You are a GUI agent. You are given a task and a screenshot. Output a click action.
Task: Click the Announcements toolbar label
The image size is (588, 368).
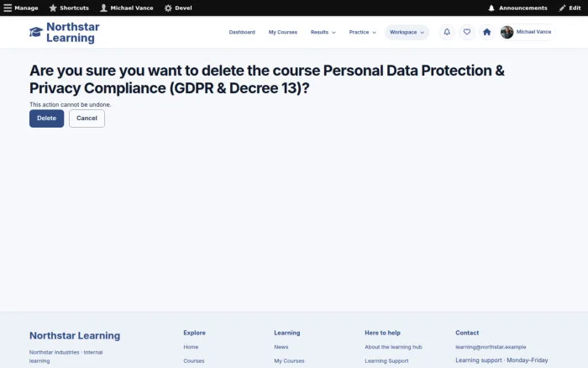click(x=523, y=8)
